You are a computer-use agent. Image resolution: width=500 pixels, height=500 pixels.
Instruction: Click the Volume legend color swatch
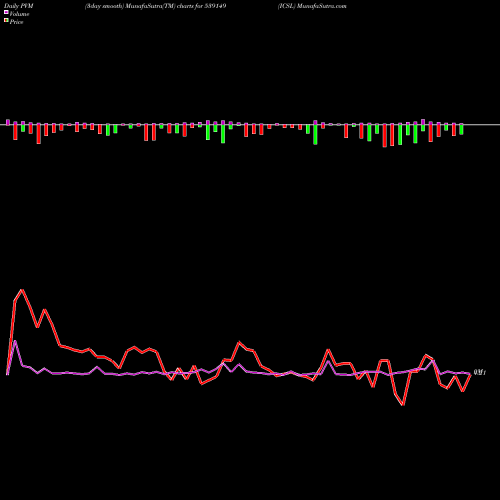pyautogui.click(x=6, y=13)
